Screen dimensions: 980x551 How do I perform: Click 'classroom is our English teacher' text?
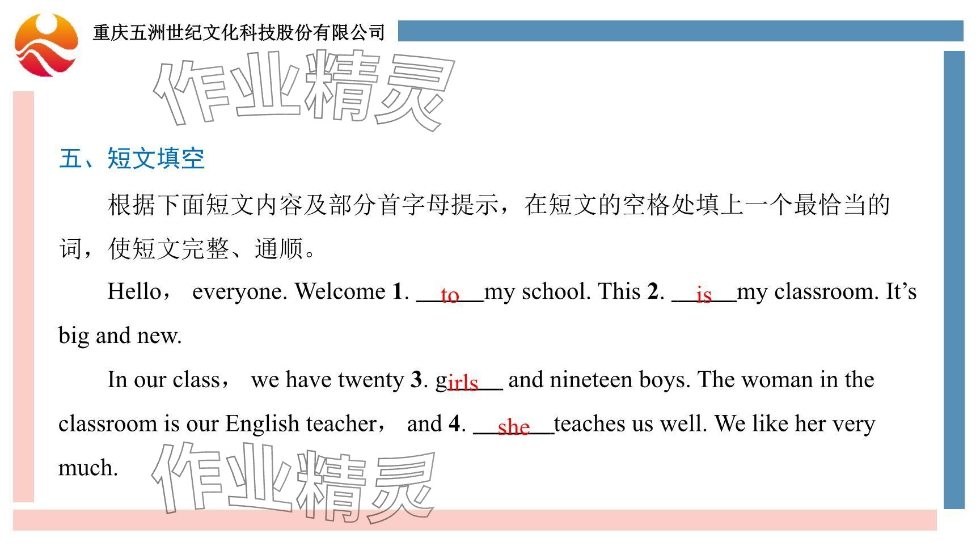(217, 423)
